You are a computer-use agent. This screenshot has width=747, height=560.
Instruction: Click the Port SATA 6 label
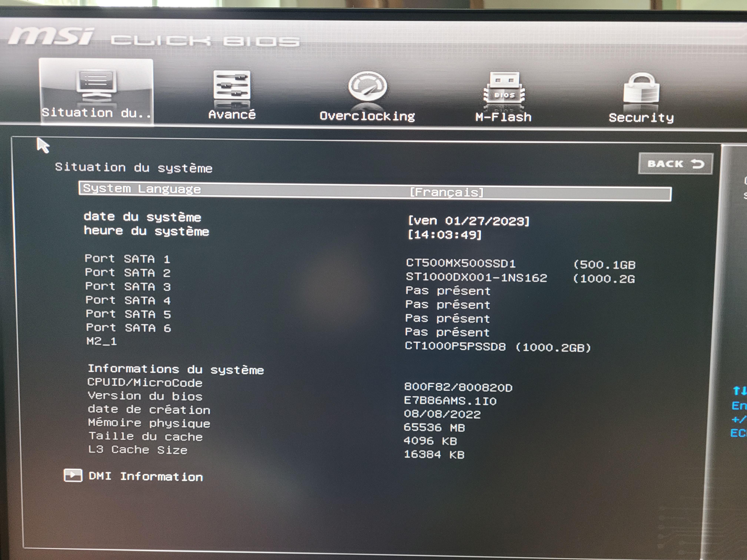click(x=129, y=328)
